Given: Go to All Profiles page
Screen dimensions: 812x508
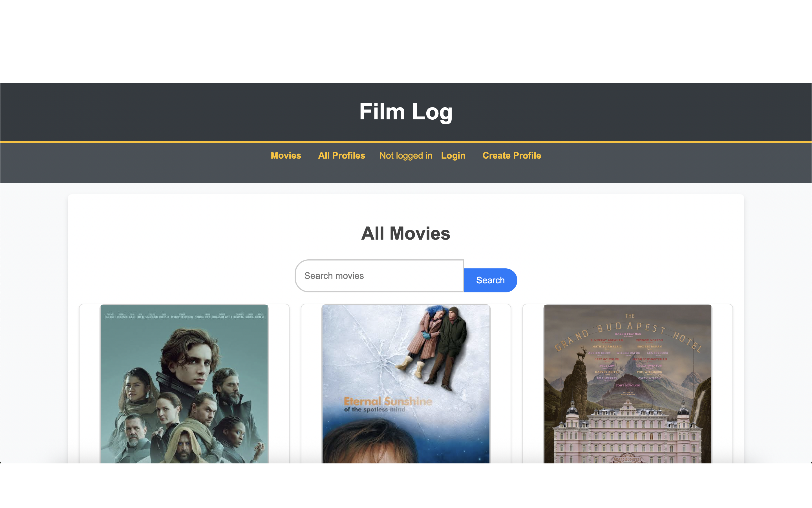Looking at the screenshot, I should pos(342,156).
